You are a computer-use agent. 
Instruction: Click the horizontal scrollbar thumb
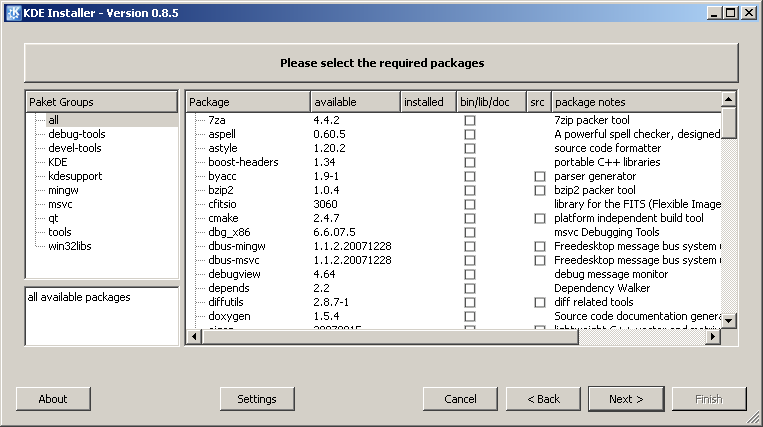point(390,337)
